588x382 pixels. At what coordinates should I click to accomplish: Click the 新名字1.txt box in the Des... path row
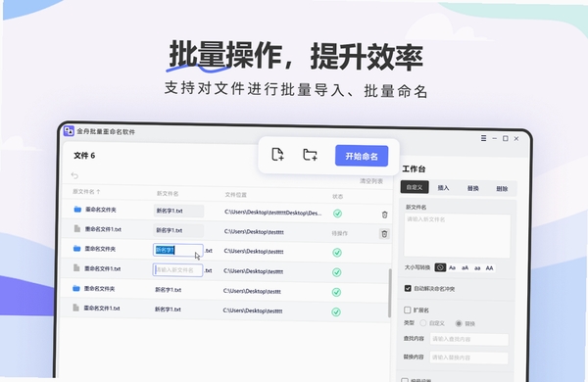pos(179,211)
